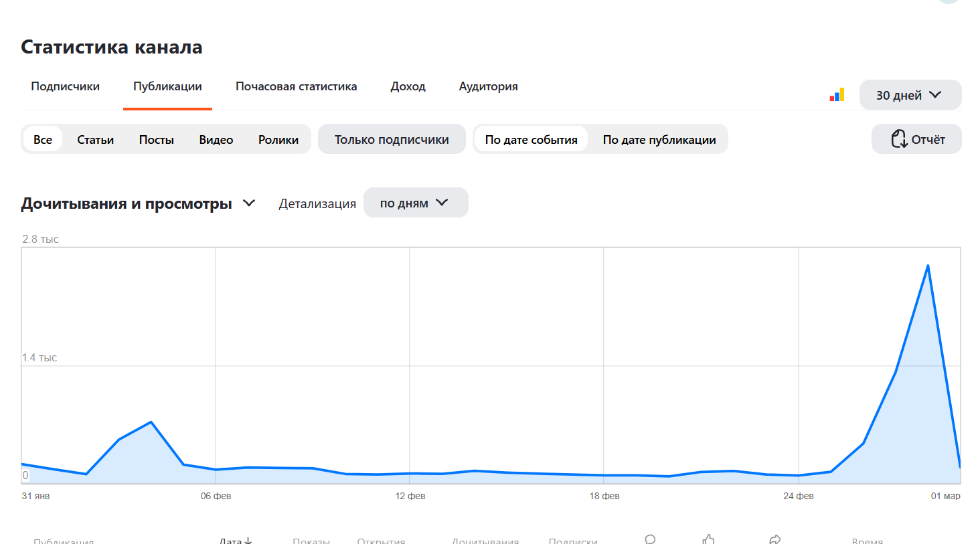
Task: Switch to the Подписчики tab
Action: 65,86
